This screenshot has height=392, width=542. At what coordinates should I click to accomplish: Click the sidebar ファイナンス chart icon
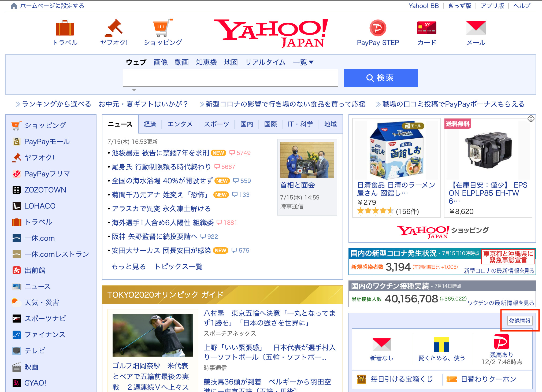pos(16,335)
